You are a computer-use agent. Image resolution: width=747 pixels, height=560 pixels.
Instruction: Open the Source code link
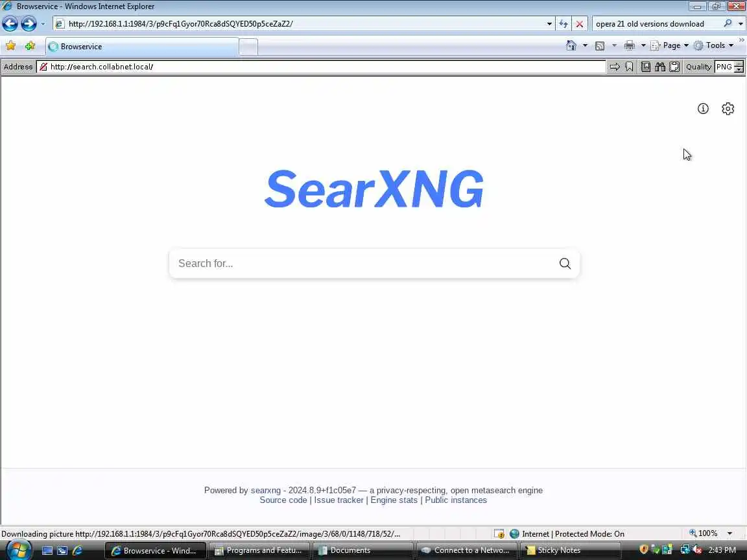point(283,500)
